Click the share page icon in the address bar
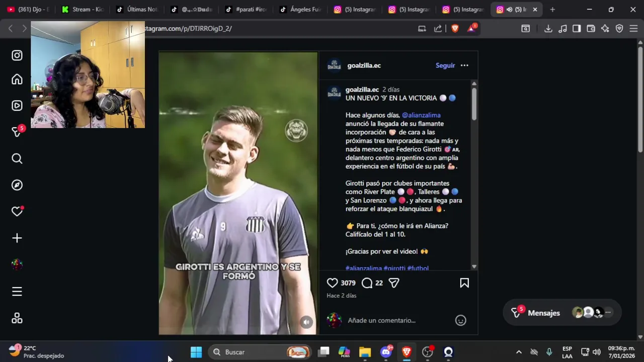This screenshot has width=644, height=362. [x=438, y=29]
